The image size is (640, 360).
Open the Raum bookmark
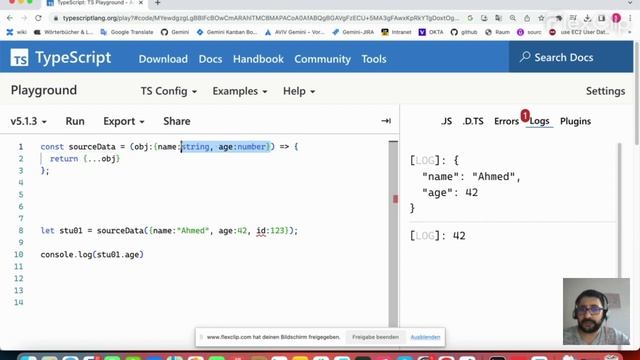coord(497,32)
